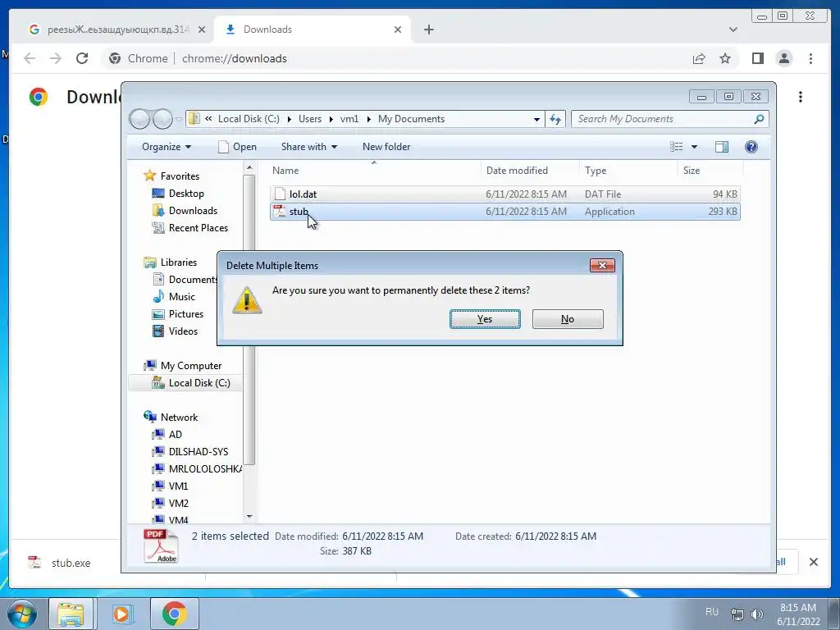Click Open in Explorer toolbar

pyautogui.click(x=238, y=147)
